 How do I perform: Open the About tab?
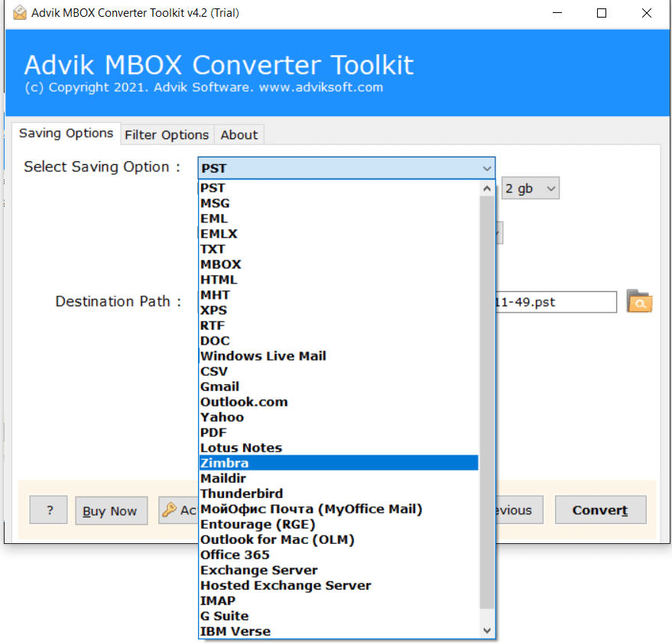[239, 135]
